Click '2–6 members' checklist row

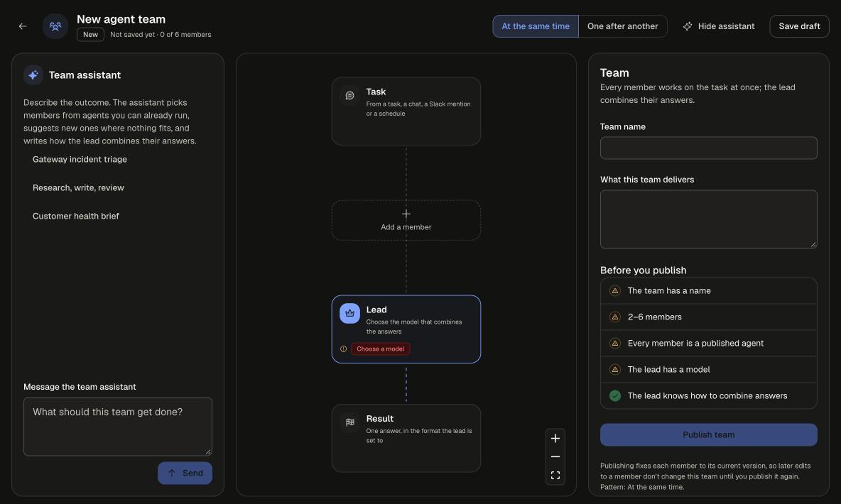click(708, 317)
